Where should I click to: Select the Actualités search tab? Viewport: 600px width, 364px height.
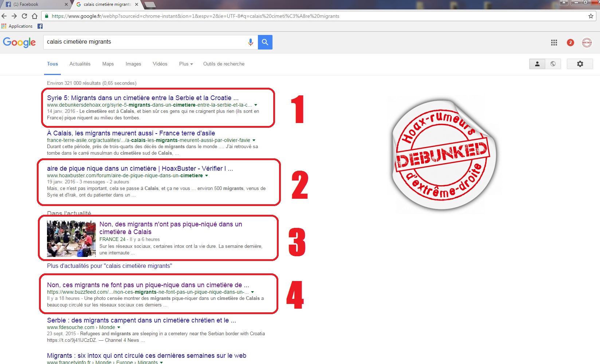pyautogui.click(x=80, y=64)
